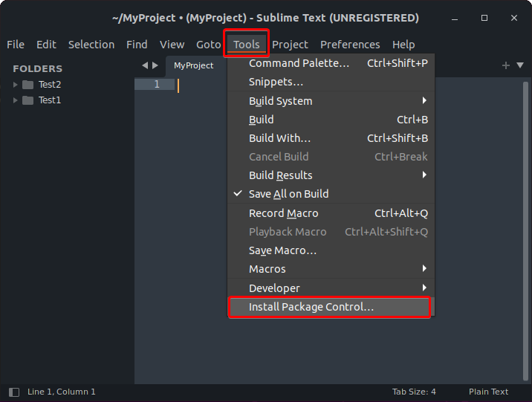Expand the Test2 folder tree arrow
This screenshot has height=402, width=532.
(15, 85)
